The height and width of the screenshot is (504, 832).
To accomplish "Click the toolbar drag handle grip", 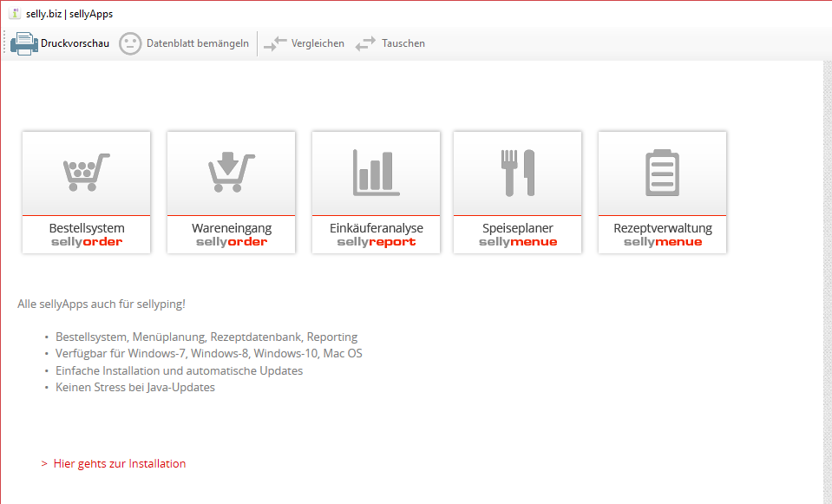I will coord(5,43).
